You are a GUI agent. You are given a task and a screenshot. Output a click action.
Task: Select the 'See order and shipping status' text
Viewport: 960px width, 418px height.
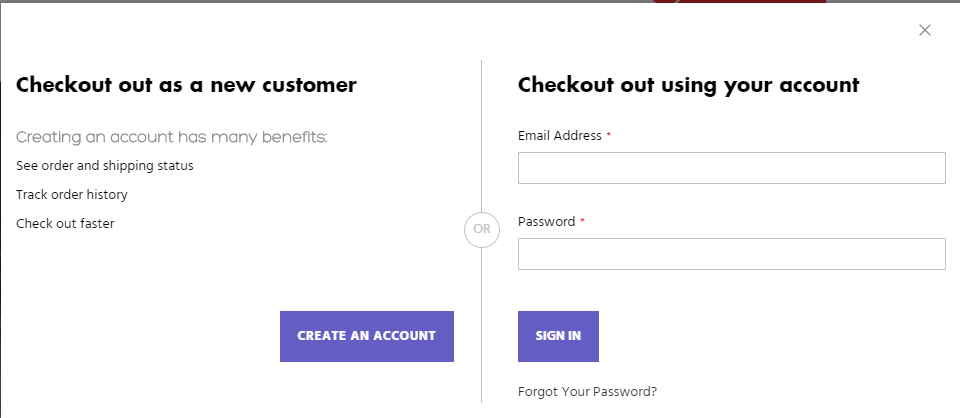tap(105, 165)
